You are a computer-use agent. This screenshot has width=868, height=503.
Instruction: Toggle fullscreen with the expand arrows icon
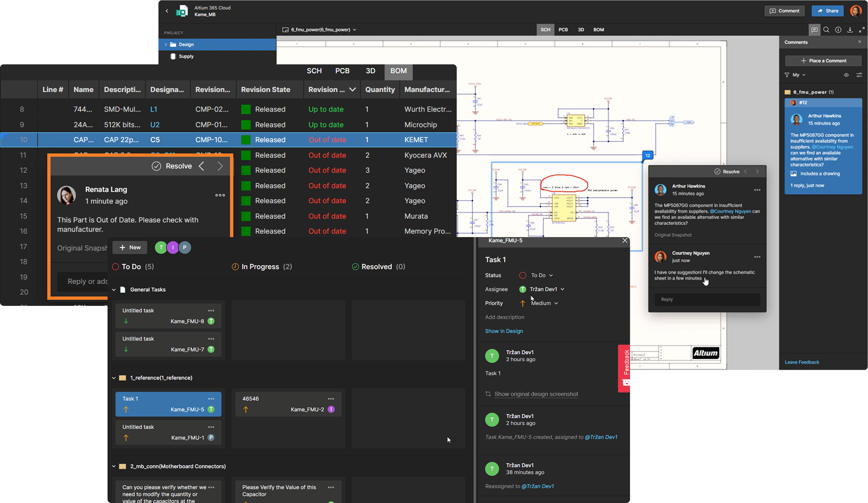pos(862,30)
